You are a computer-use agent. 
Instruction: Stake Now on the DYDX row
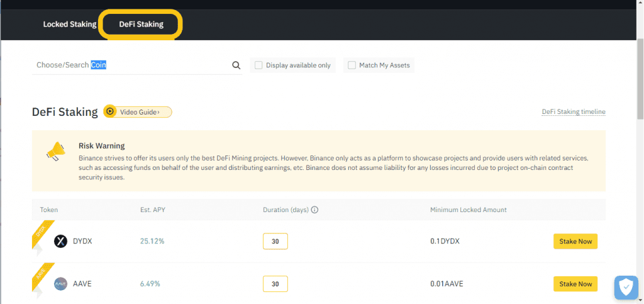(575, 241)
